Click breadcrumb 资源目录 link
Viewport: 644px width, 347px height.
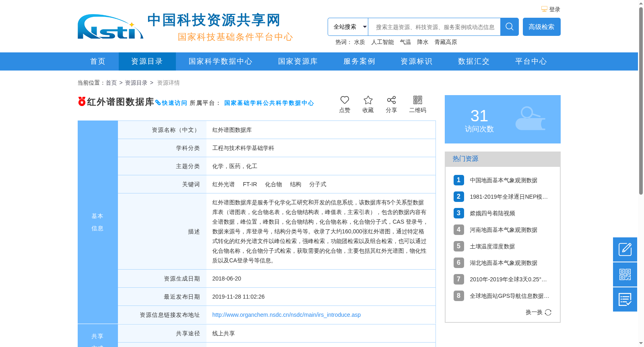(136, 83)
